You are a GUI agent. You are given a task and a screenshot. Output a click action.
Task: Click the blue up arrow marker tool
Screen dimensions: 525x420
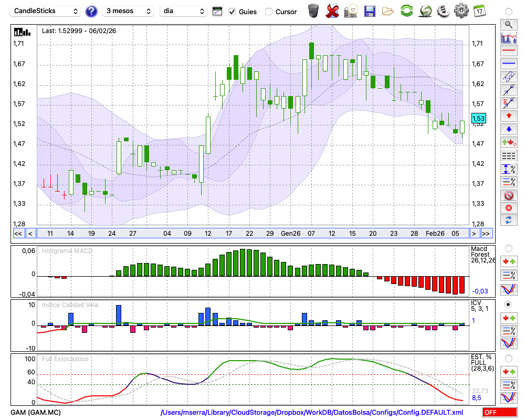tap(508, 129)
